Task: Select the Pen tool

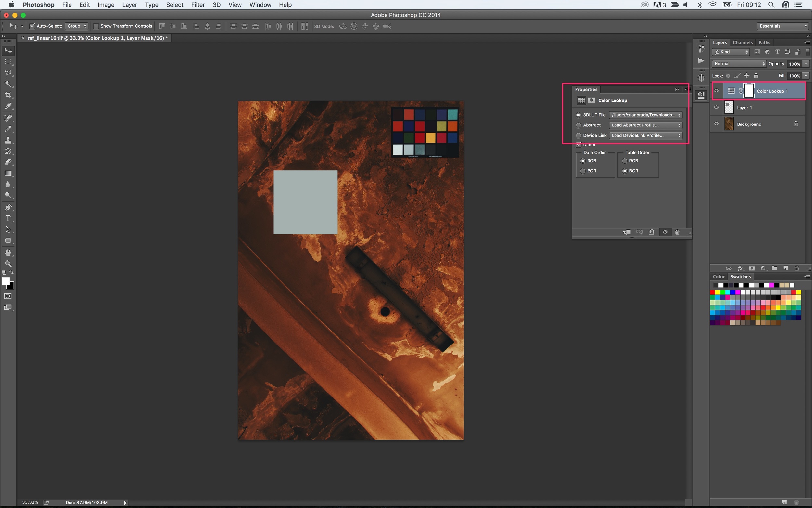Action: pyautogui.click(x=8, y=207)
